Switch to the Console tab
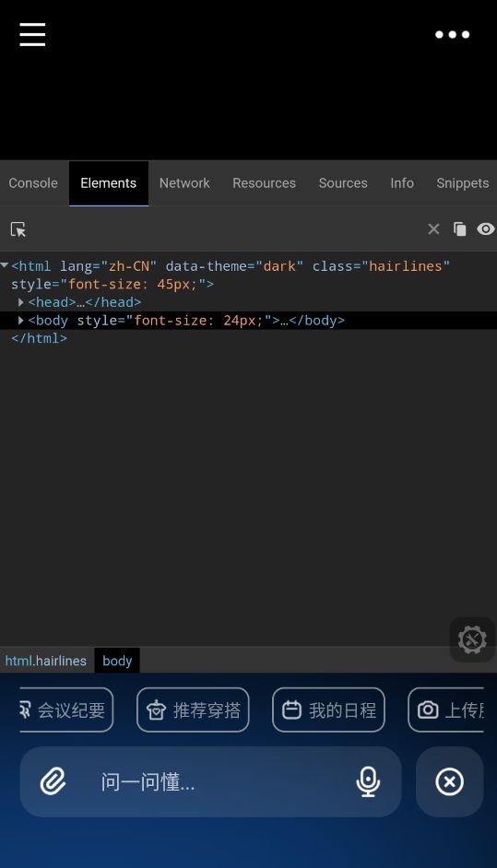The height and width of the screenshot is (868, 497). pos(33,183)
